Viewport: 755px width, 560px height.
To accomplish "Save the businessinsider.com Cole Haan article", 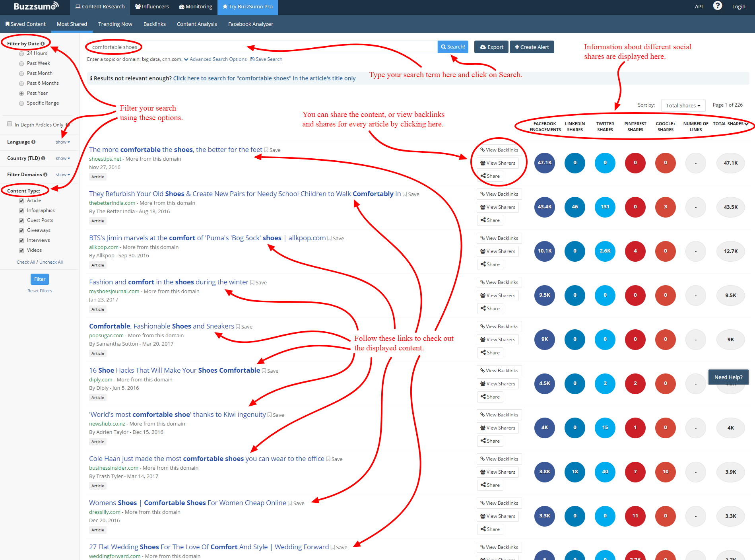I will [334, 459].
